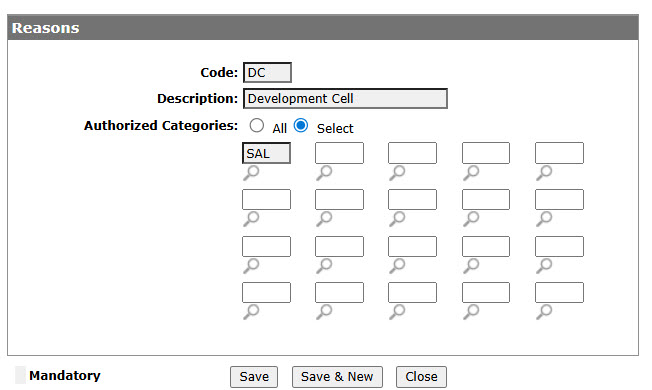Focus the Code input field containing DC
Image resolution: width=652 pixels, height=390 pixels.
(x=267, y=73)
